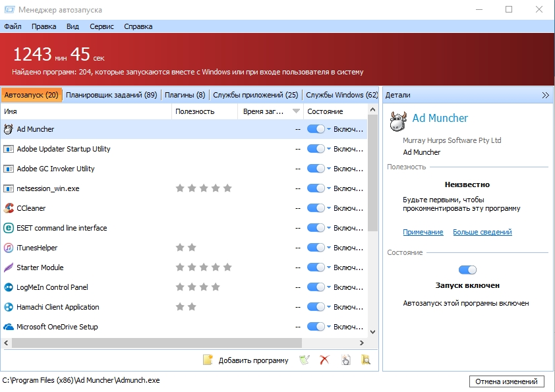
Task: Toggle autostart switch for Ad Muncher row
Action: point(316,129)
